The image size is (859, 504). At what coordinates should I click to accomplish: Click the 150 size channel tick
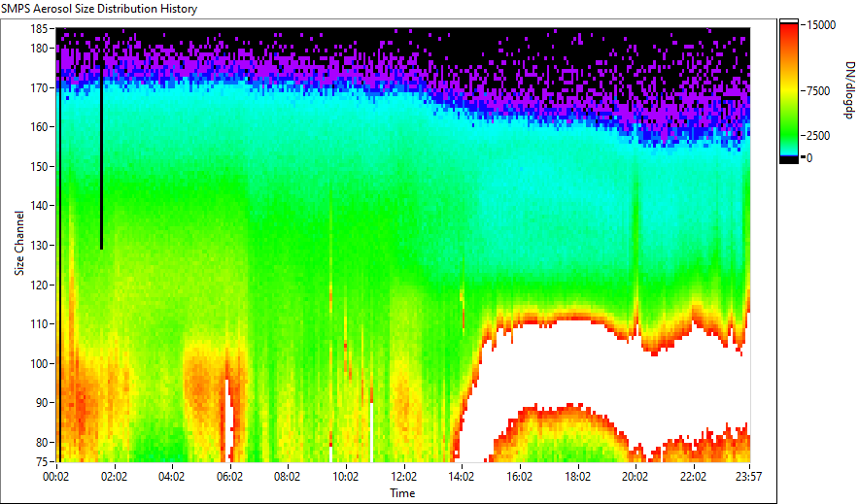pyautogui.click(x=39, y=166)
